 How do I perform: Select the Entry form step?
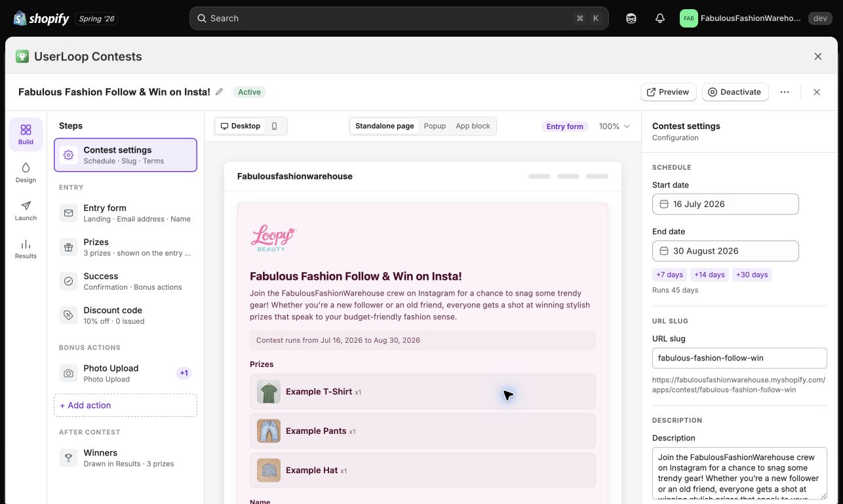pyautogui.click(x=125, y=213)
